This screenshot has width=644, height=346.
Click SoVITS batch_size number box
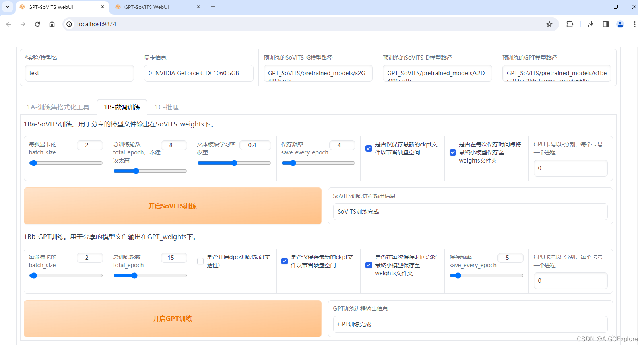click(90, 145)
